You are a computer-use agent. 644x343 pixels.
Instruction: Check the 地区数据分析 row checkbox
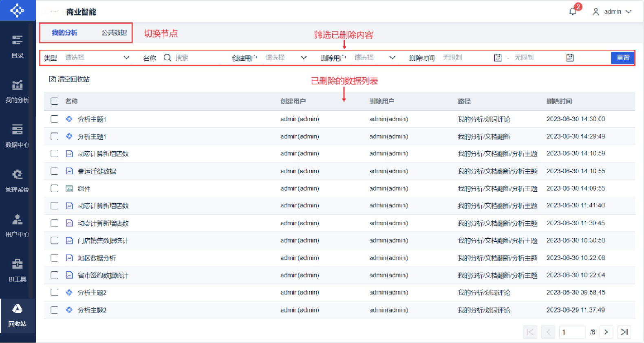(55, 258)
